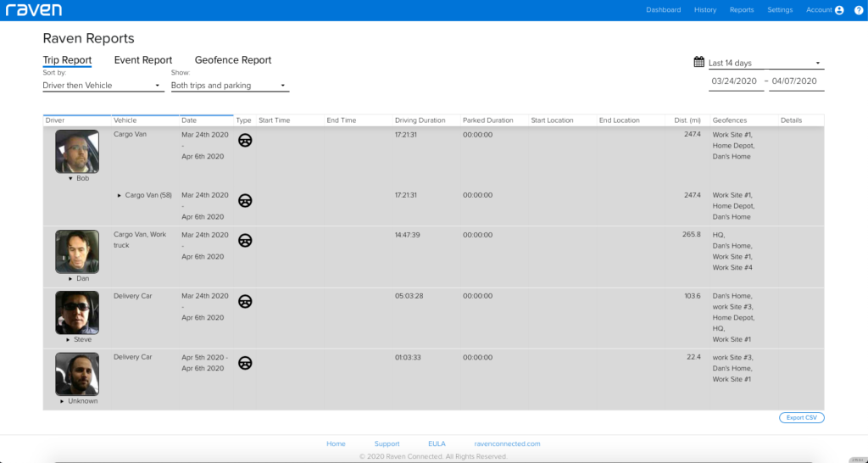The height and width of the screenshot is (463, 868).
Task: Select the 265.8 distance value
Action: point(692,235)
